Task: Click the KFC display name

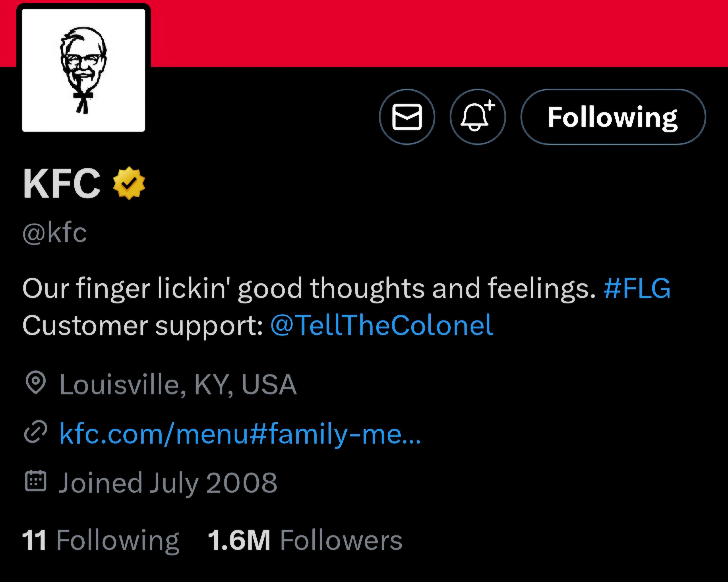Action: coord(62,183)
